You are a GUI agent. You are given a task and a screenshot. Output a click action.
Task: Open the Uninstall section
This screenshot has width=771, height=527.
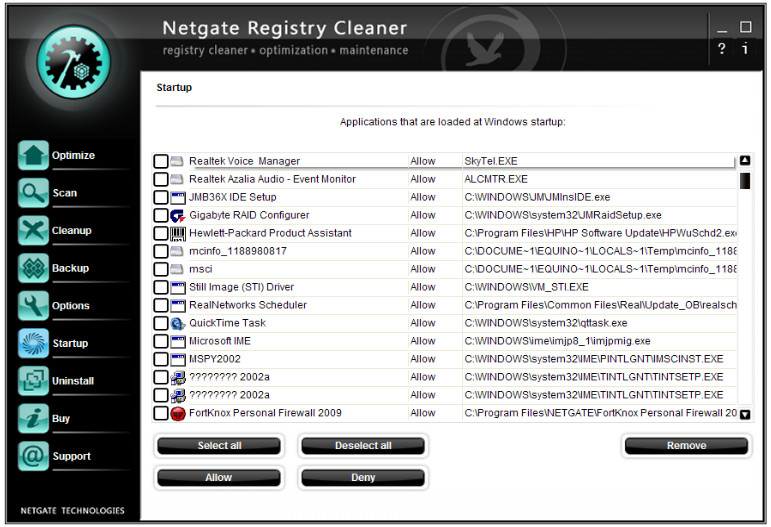click(73, 381)
